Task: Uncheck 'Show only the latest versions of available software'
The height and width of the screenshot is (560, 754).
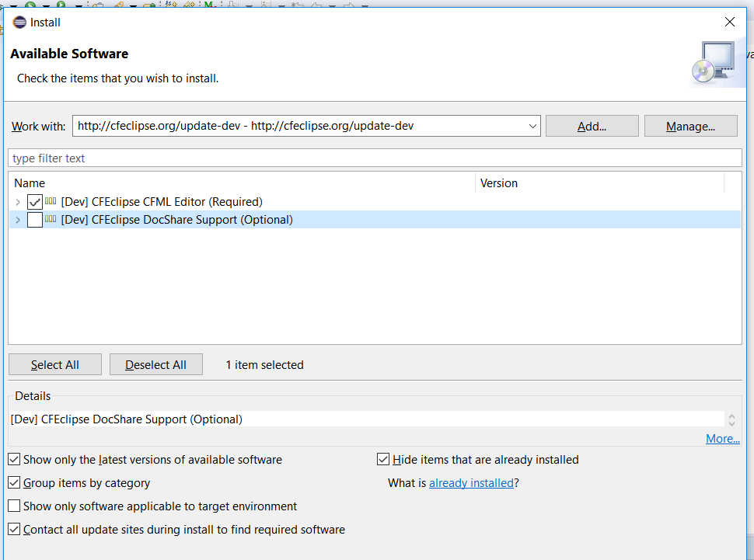Action: [x=14, y=459]
